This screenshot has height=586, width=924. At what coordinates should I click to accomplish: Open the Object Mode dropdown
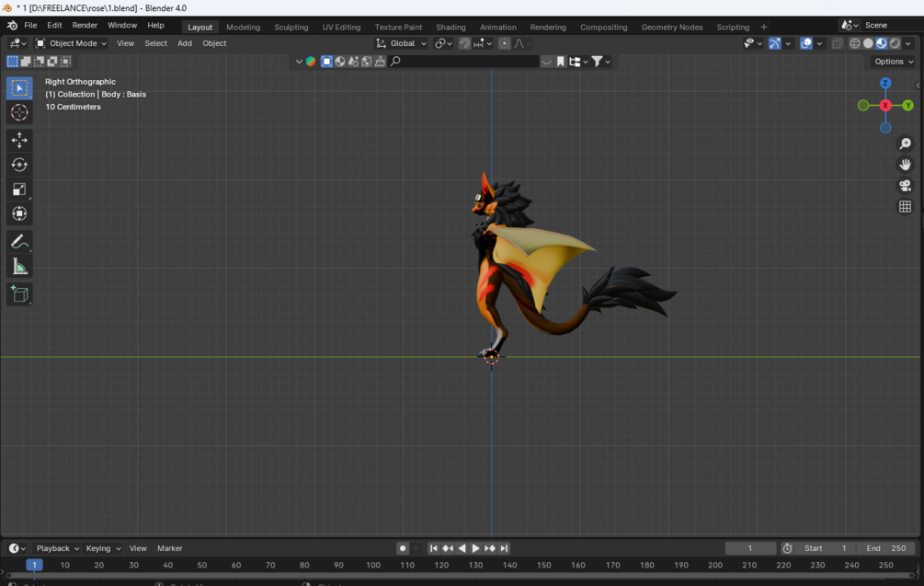click(71, 43)
